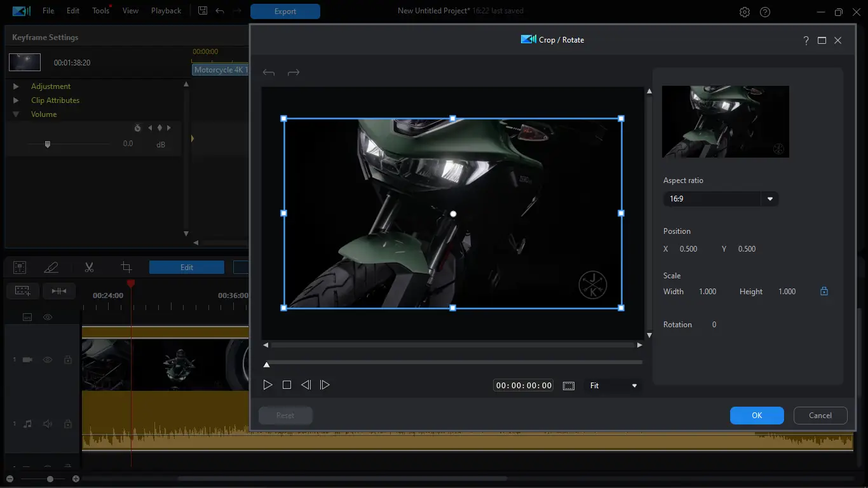Mute the audio track speaker icon
This screenshot has width=868, height=488.
pyautogui.click(x=48, y=424)
